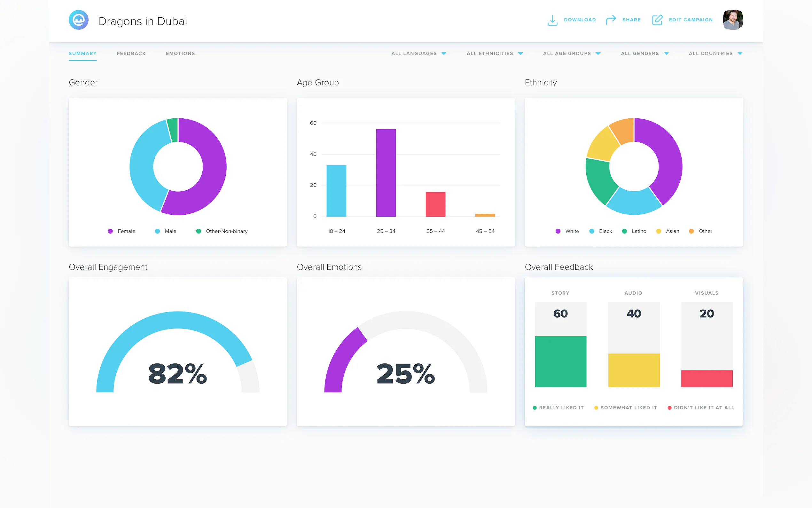Toggle the Other/Non-binary legend dot

(x=199, y=231)
